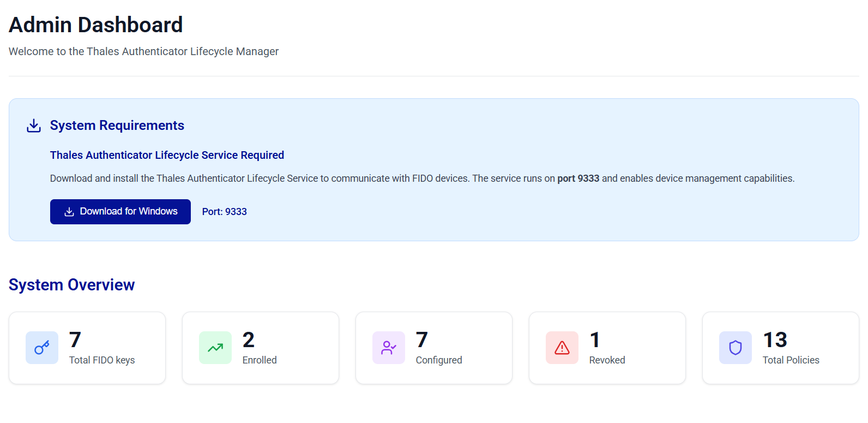Click the purple user-check Configured icon

389,348
